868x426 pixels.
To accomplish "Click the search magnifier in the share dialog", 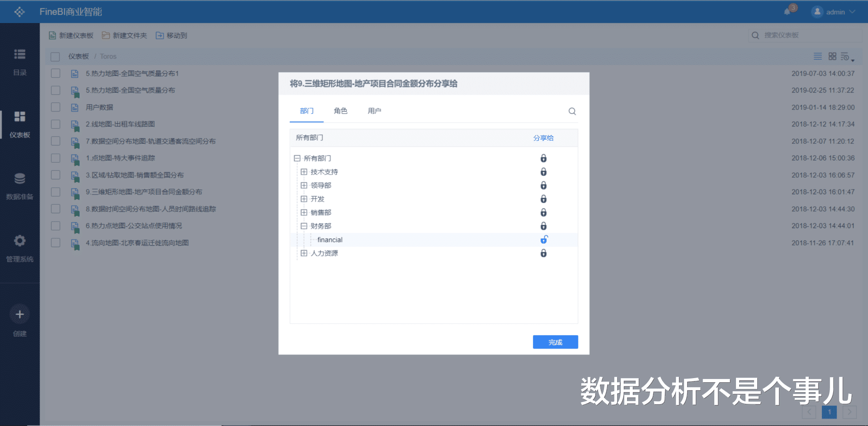I will coord(572,111).
